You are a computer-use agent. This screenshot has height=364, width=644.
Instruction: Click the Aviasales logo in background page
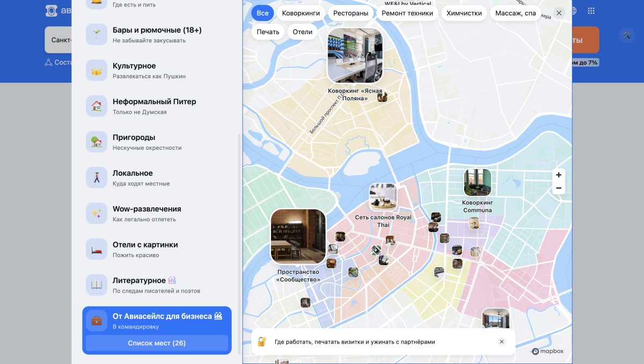[52, 11]
